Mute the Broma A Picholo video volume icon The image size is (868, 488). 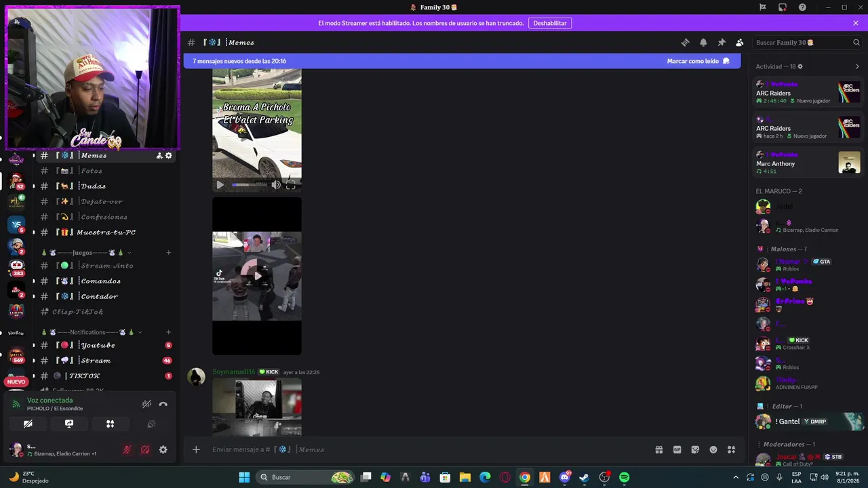(276, 185)
